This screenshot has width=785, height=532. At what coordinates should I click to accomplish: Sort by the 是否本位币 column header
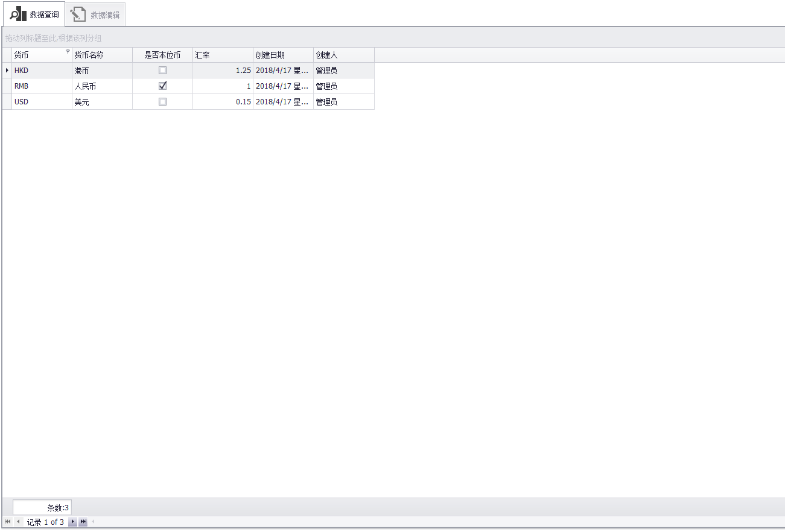[162, 55]
